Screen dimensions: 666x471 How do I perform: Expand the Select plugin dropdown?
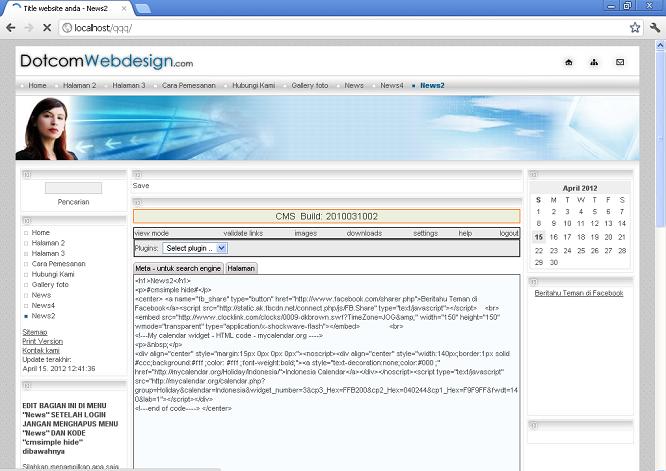[195, 248]
